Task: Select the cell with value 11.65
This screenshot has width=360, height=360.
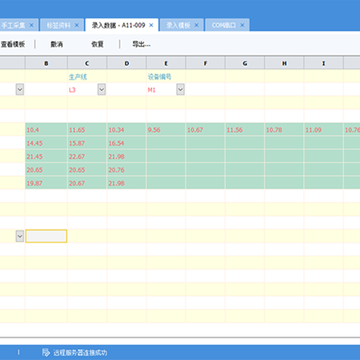Action: pyautogui.click(x=87, y=130)
